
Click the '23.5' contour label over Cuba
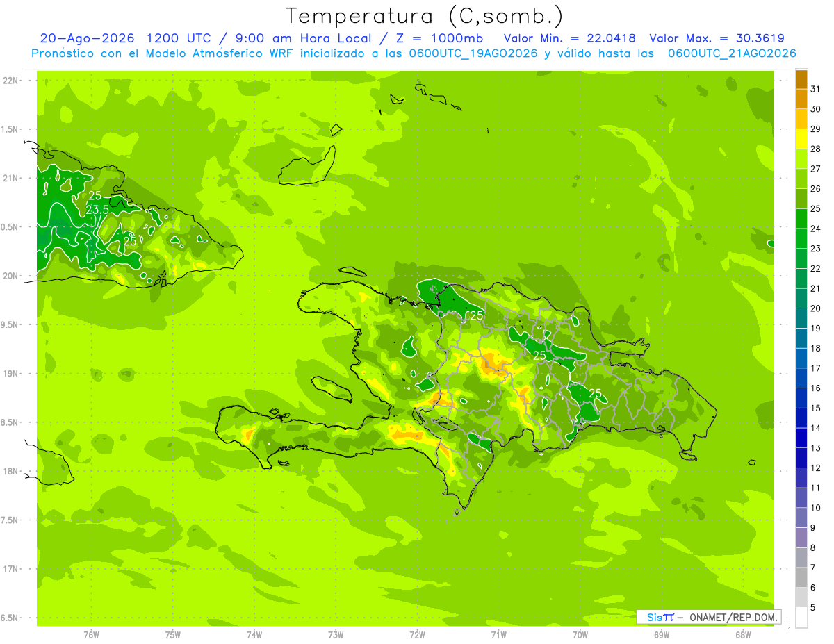pyautogui.click(x=97, y=210)
